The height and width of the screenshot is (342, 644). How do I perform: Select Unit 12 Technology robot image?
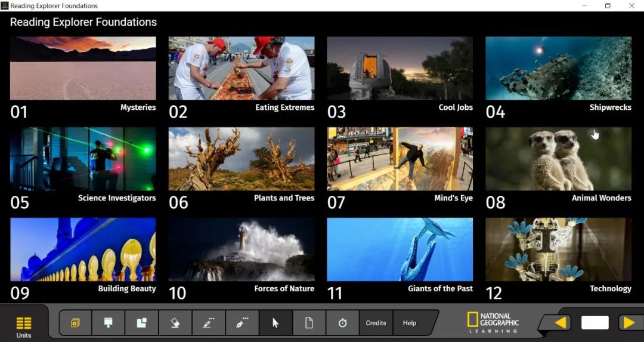point(559,249)
